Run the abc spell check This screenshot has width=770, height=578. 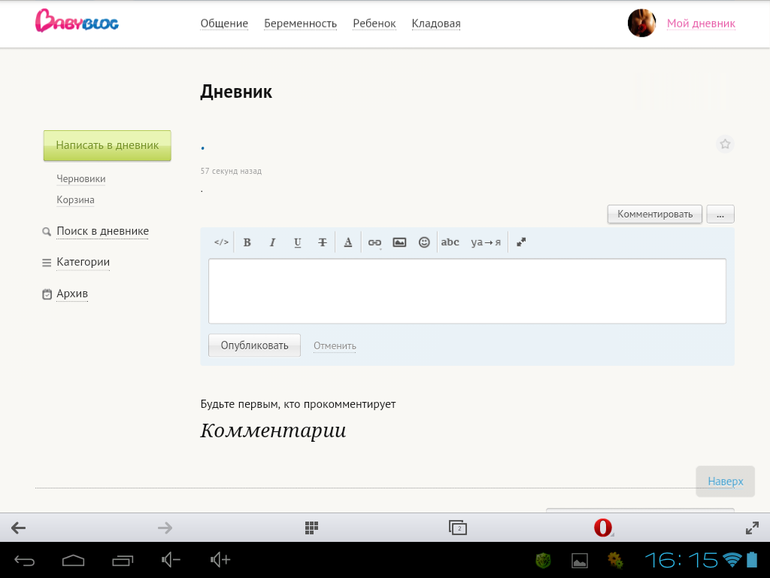coord(450,242)
